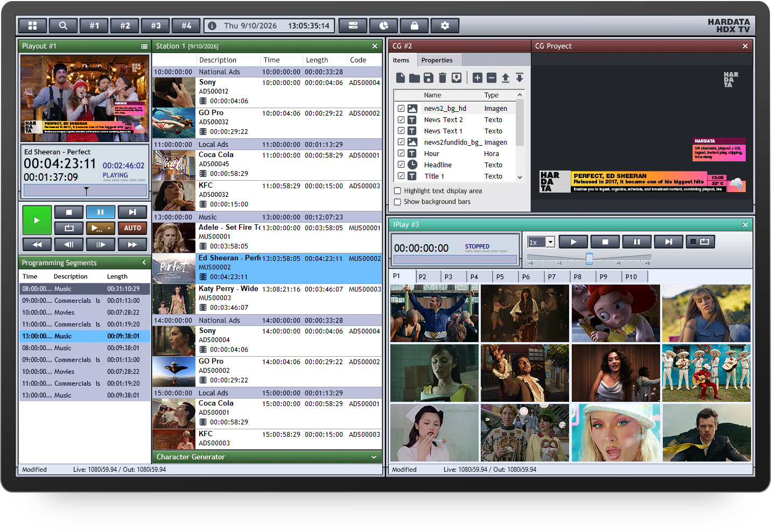Delete CG project using trash icon
771x532 pixels.
pyautogui.click(x=443, y=78)
